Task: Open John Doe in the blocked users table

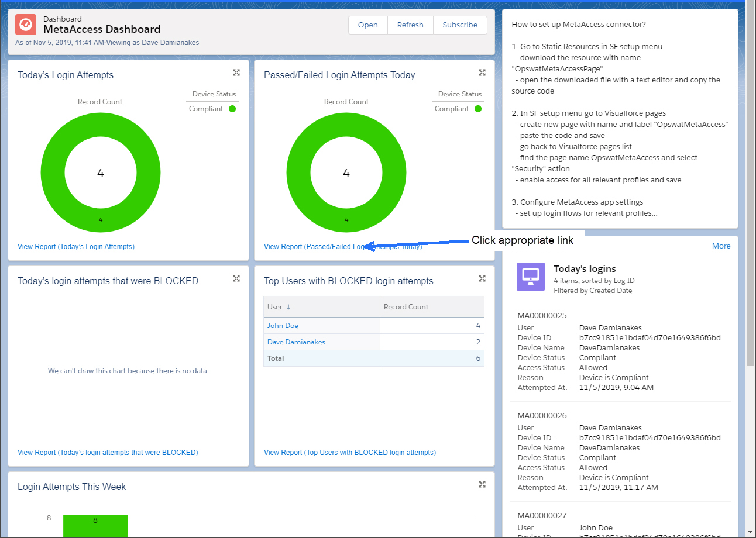Action: tap(283, 326)
